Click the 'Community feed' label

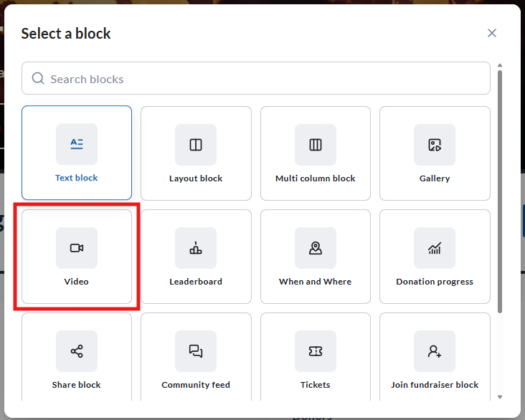pyautogui.click(x=196, y=385)
